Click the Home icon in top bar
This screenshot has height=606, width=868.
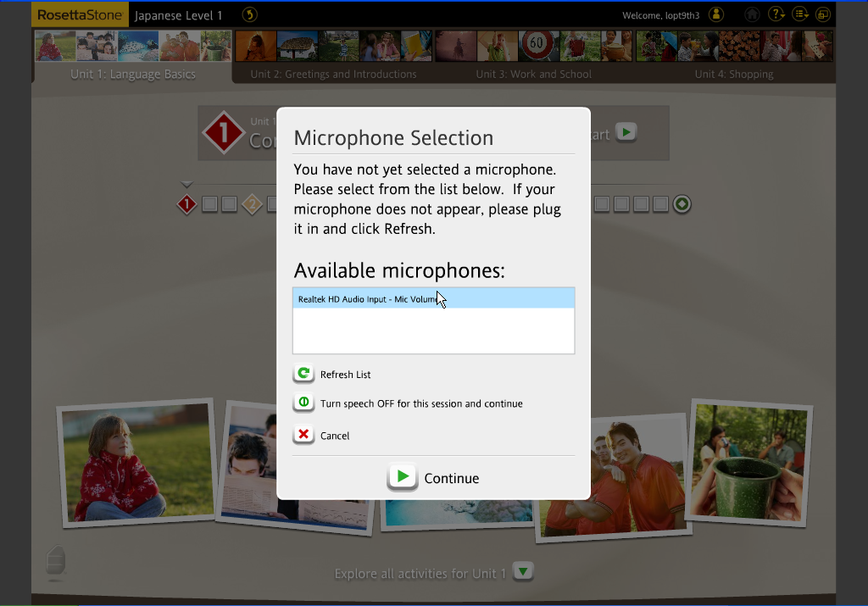(752, 14)
